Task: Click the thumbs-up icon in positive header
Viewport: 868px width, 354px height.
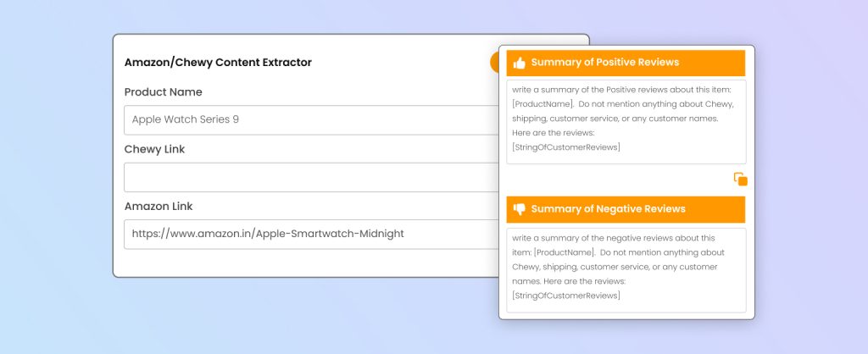Action: [x=520, y=63]
